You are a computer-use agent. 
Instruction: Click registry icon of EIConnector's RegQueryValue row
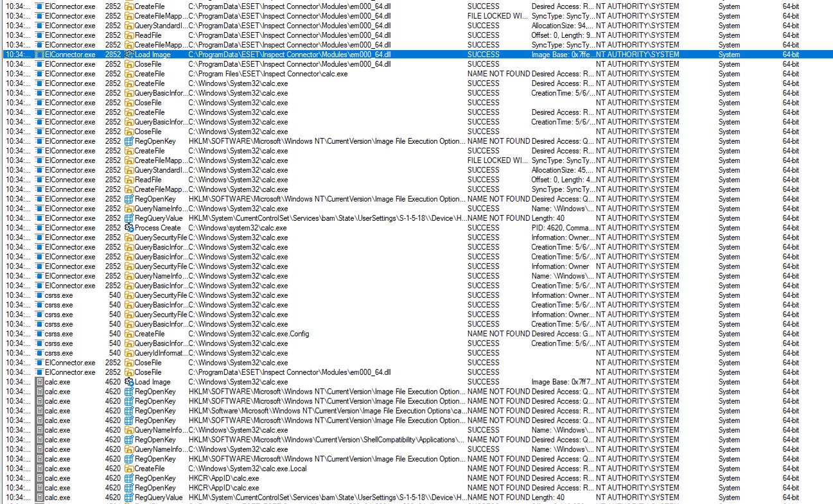point(129,218)
